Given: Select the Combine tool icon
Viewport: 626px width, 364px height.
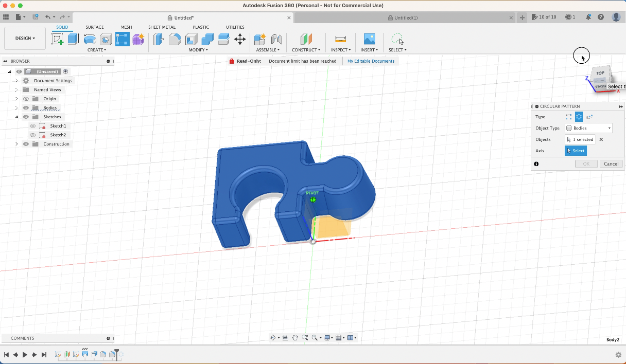Looking at the screenshot, I should pos(207,39).
